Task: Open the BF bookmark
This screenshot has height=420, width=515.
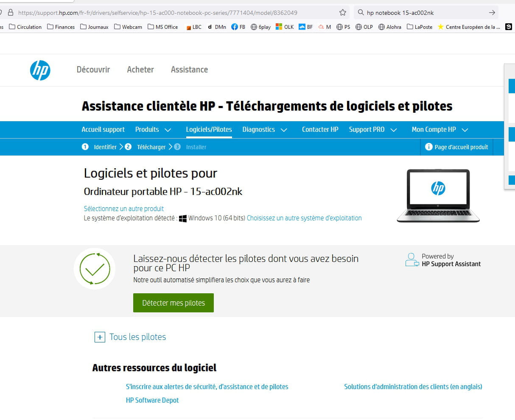Action: 306,27
